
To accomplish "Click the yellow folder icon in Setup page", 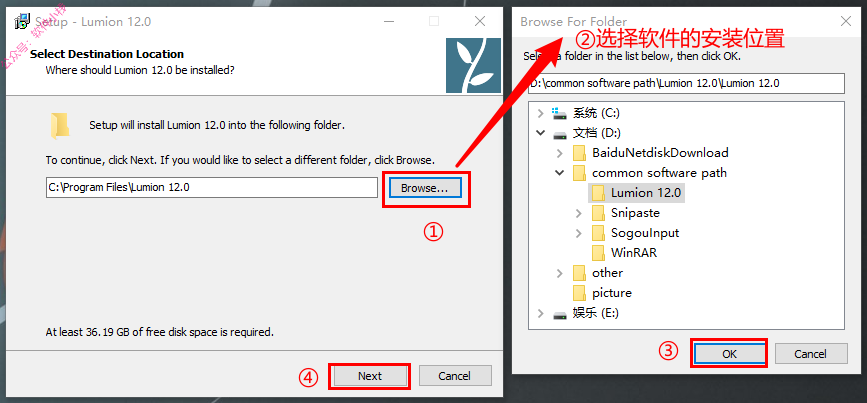I will tap(60, 124).
